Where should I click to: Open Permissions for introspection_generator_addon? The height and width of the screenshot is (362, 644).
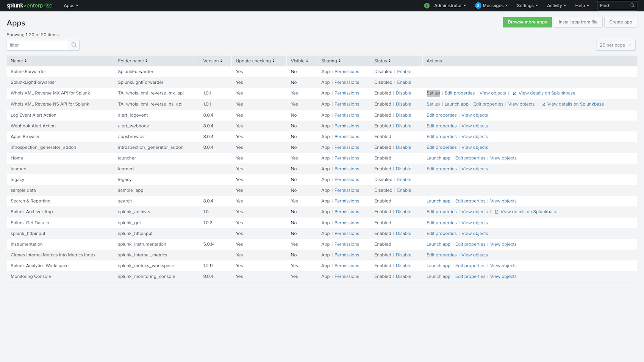coord(347,147)
